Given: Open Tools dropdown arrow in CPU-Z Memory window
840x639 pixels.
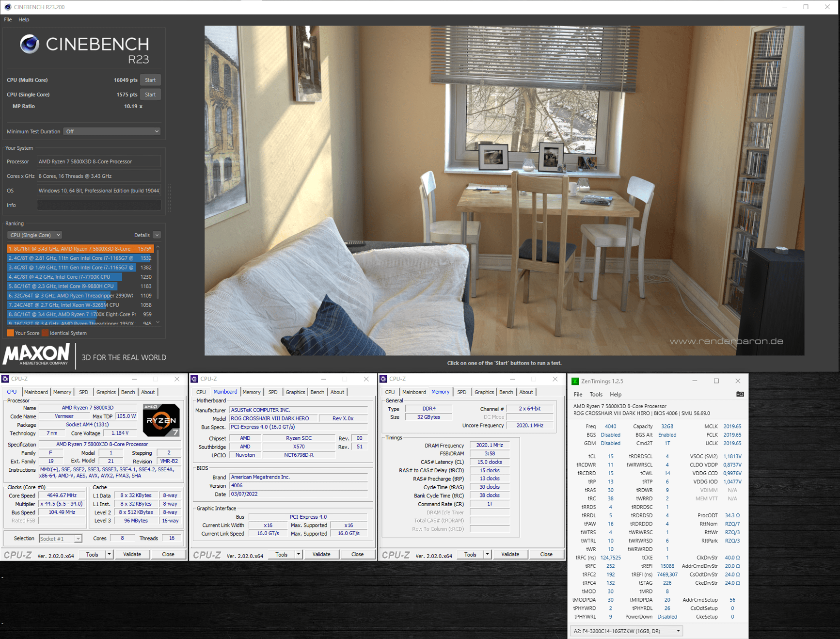Looking at the screenshot, I should coord(487,554).
